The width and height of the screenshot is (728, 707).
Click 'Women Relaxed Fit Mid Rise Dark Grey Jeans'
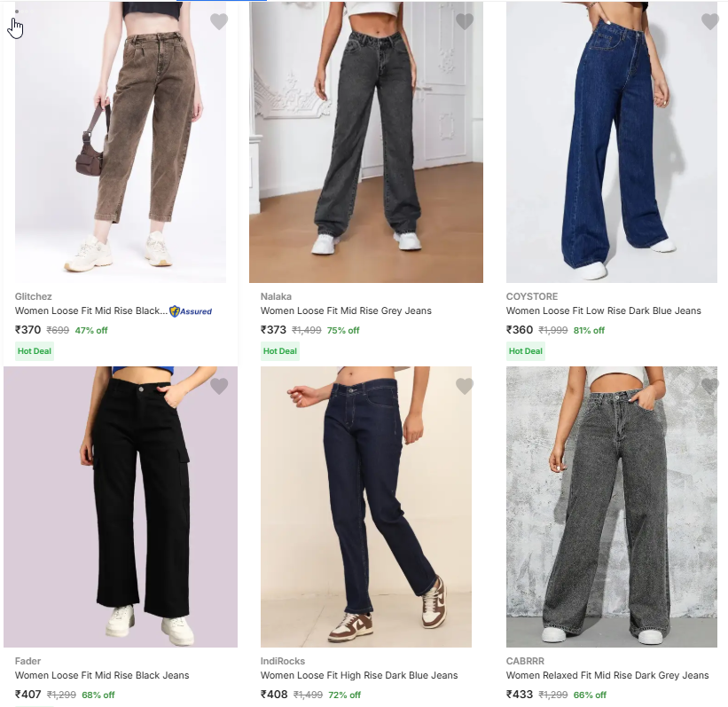pos(607,675)
